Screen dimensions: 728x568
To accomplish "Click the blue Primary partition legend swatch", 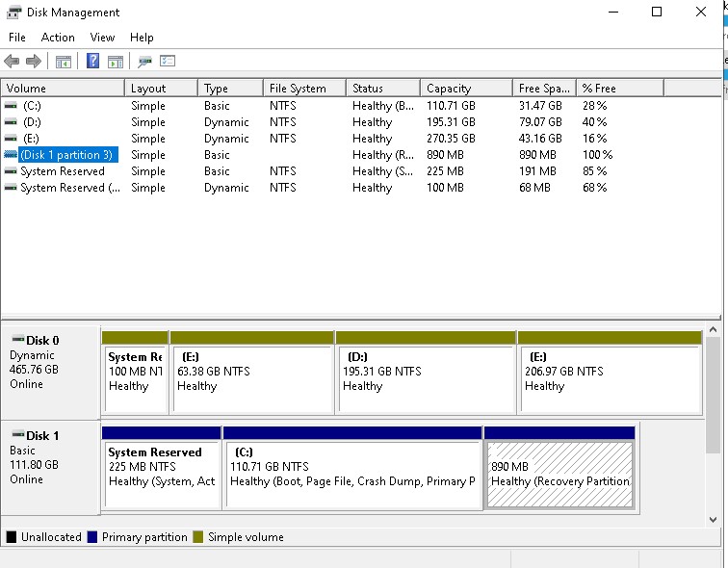I will [x=91, y=537].
